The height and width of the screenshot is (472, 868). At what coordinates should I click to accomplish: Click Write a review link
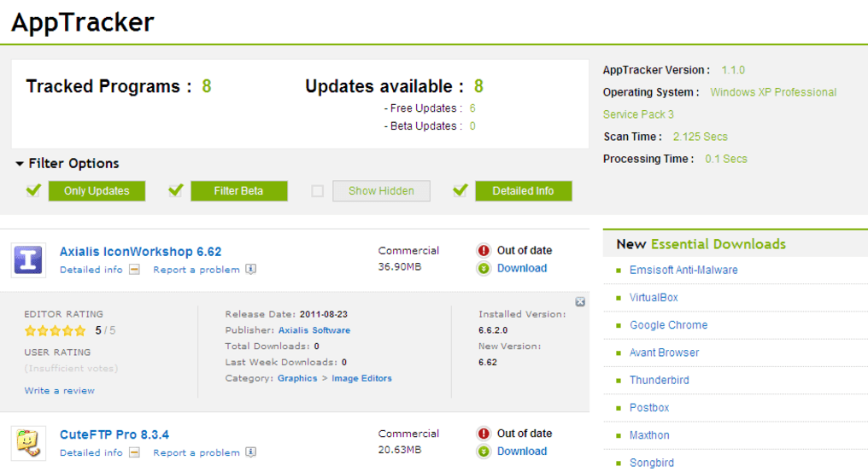59,391
